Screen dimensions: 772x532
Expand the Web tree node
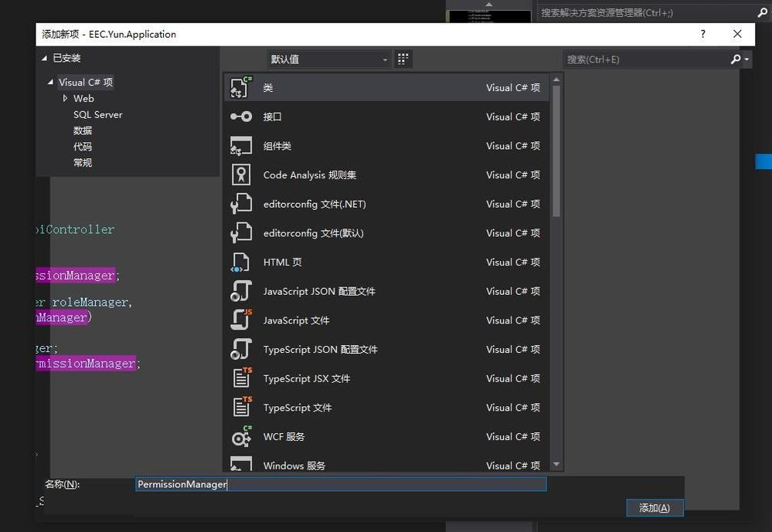point(65,98)
